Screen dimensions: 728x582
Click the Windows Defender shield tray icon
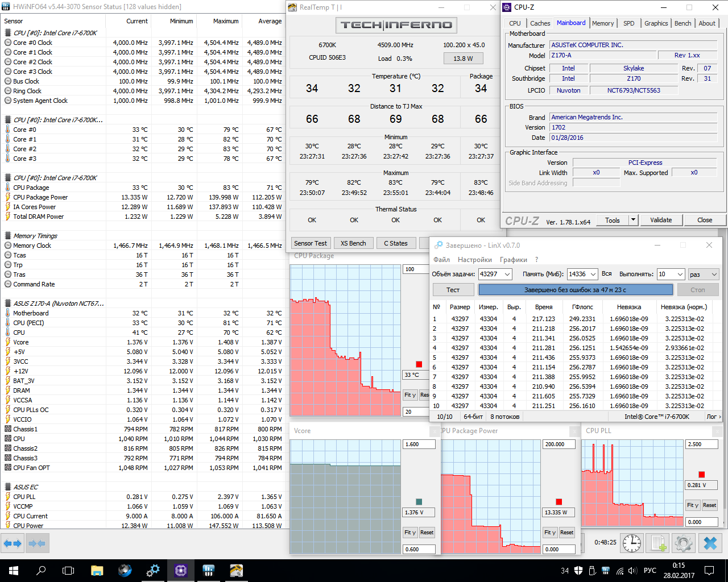pos(578,571)
